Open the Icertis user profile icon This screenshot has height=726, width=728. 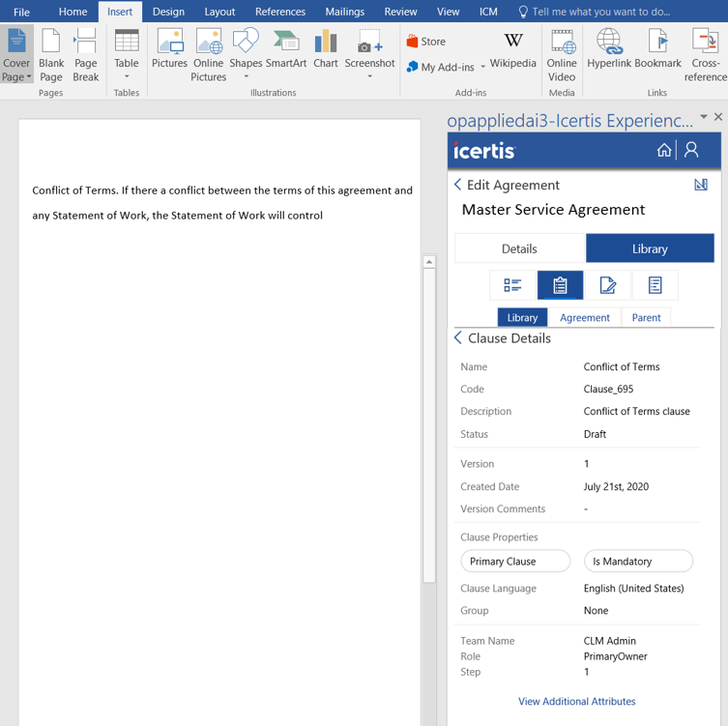691,150
